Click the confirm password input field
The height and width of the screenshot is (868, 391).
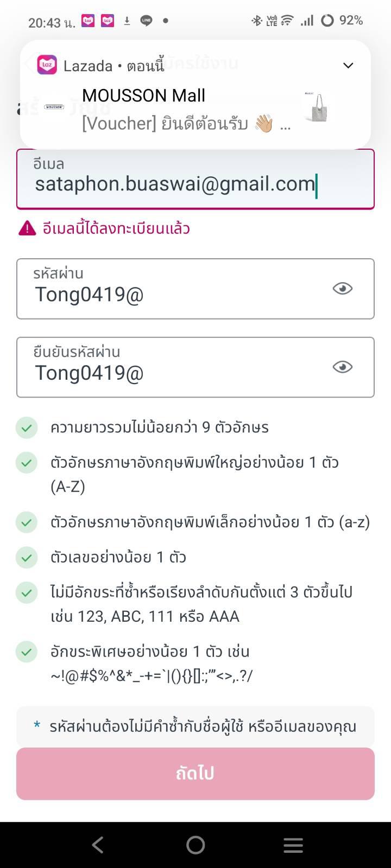(174, 373)
